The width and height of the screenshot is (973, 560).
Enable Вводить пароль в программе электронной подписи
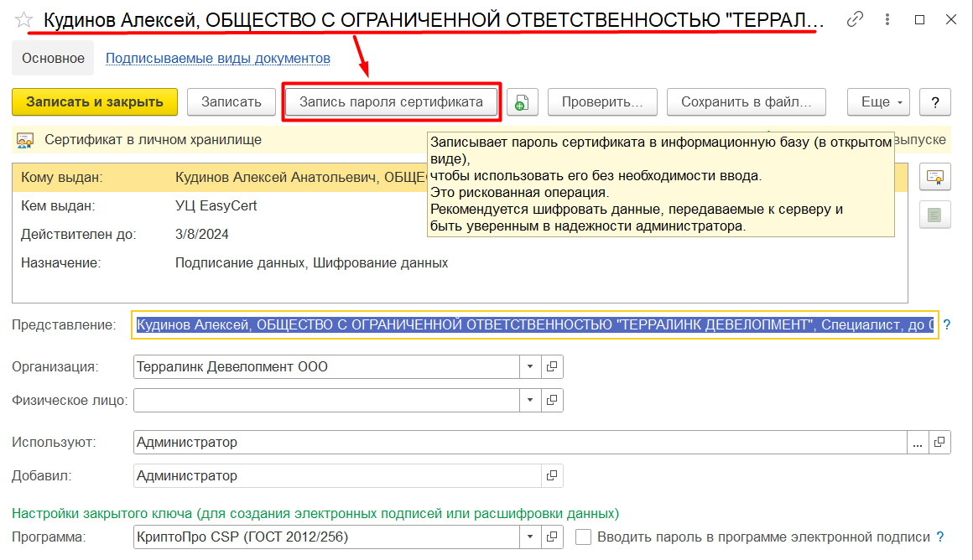[583, 537]
